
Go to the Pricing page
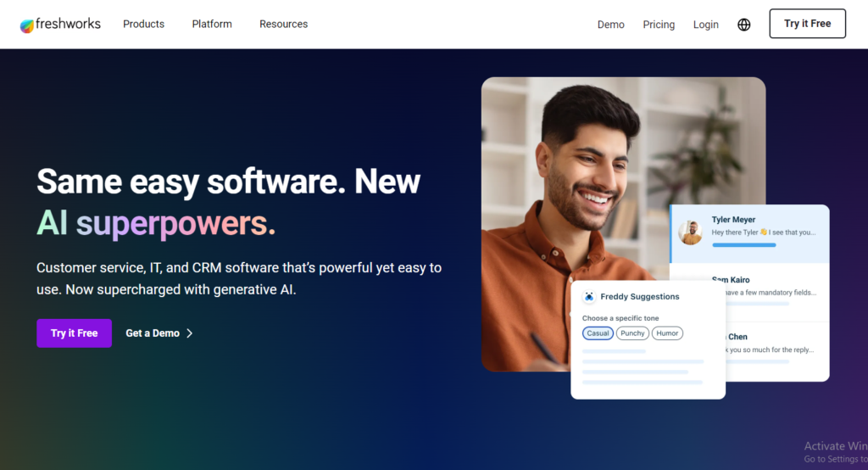(x=659, y=25)
